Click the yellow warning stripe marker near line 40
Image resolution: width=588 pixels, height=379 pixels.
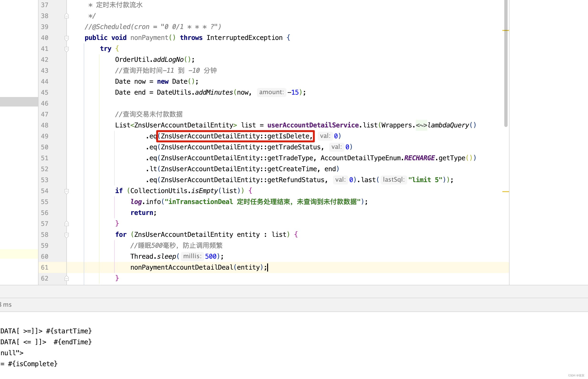click(x=505, y=30)
